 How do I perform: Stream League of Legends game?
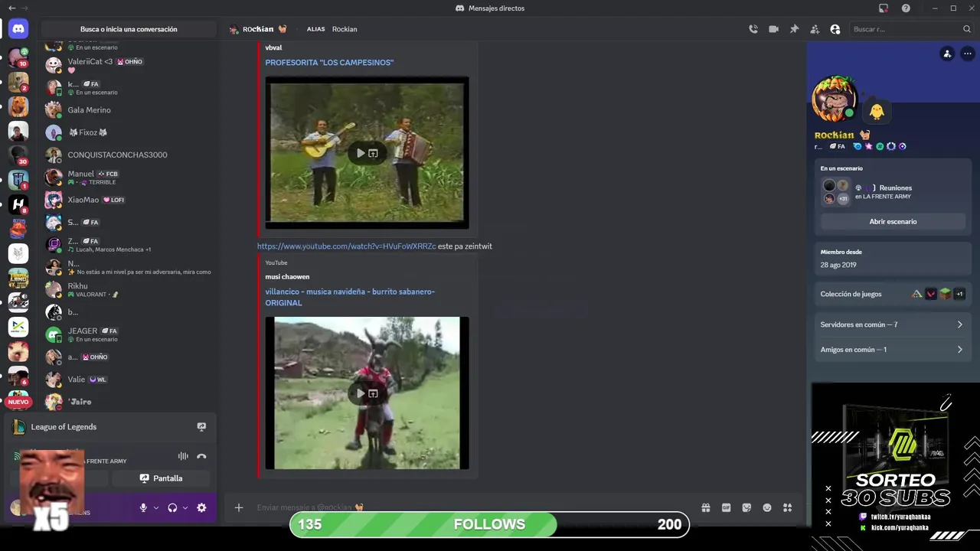coord(201,427)
